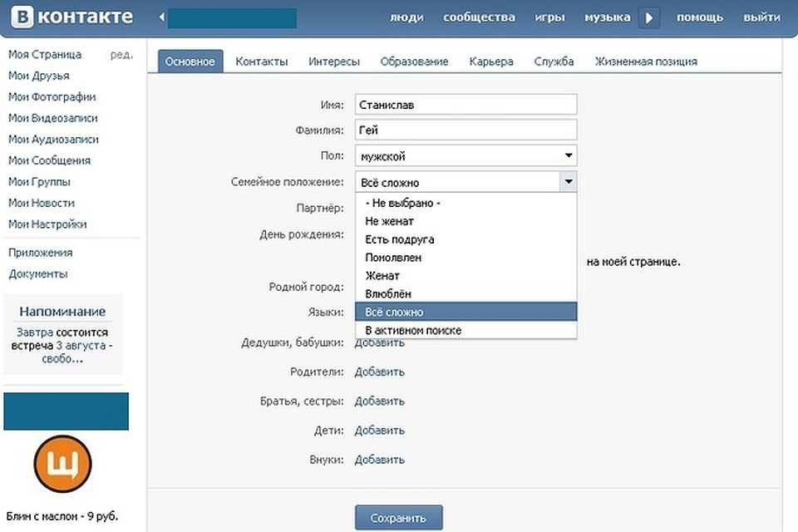Open музыка in top navigation

(x=607, y=17)
